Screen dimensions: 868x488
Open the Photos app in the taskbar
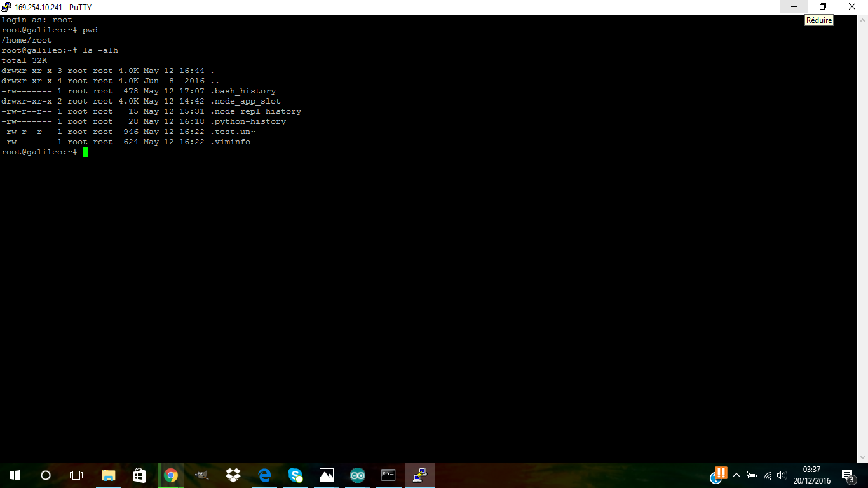point(327,475)
